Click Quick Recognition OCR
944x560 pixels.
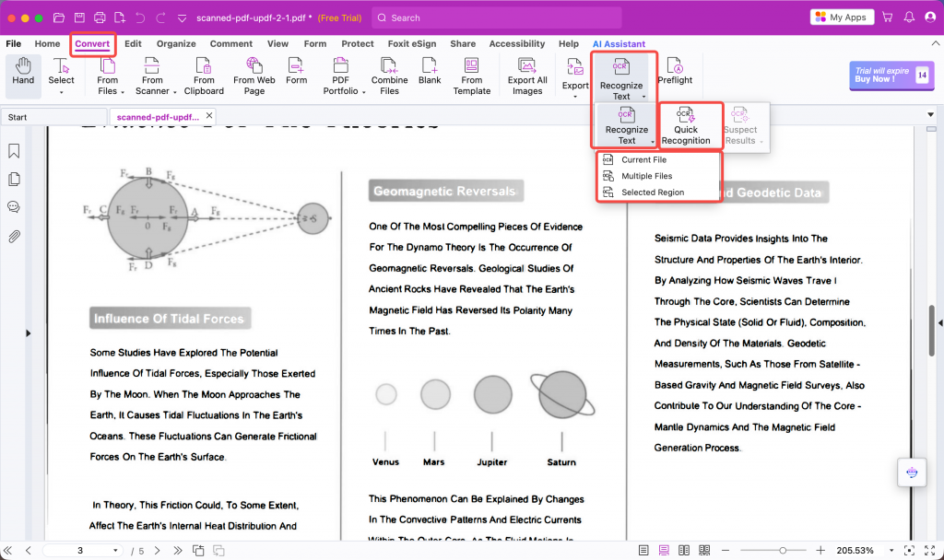pyautogui.click(x=686, y=126)
